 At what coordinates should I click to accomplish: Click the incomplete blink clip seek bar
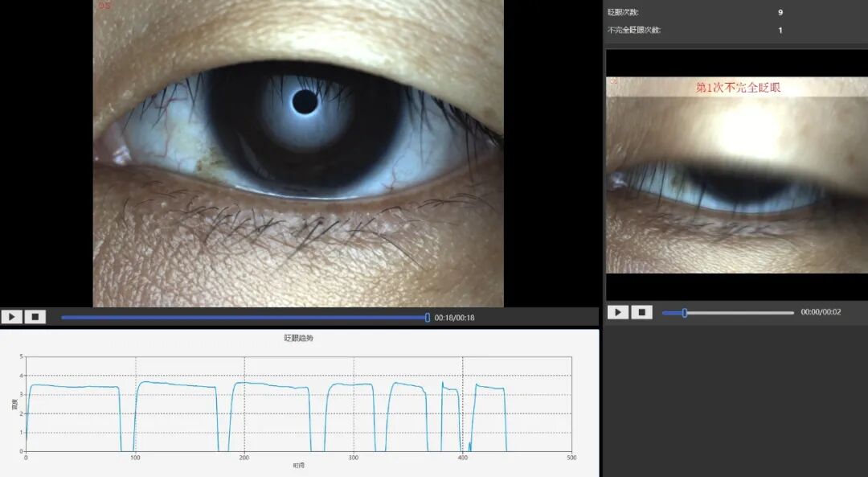(x=727, y=311)
